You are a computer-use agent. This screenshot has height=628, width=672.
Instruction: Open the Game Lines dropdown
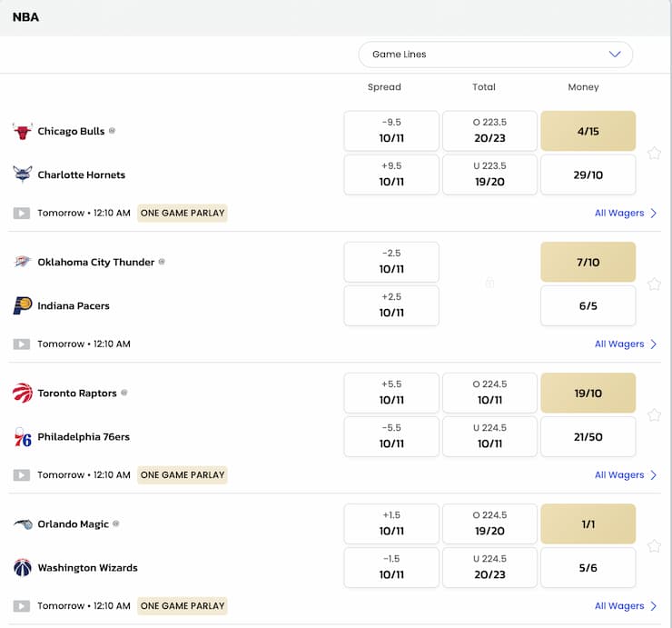(496, 55)
